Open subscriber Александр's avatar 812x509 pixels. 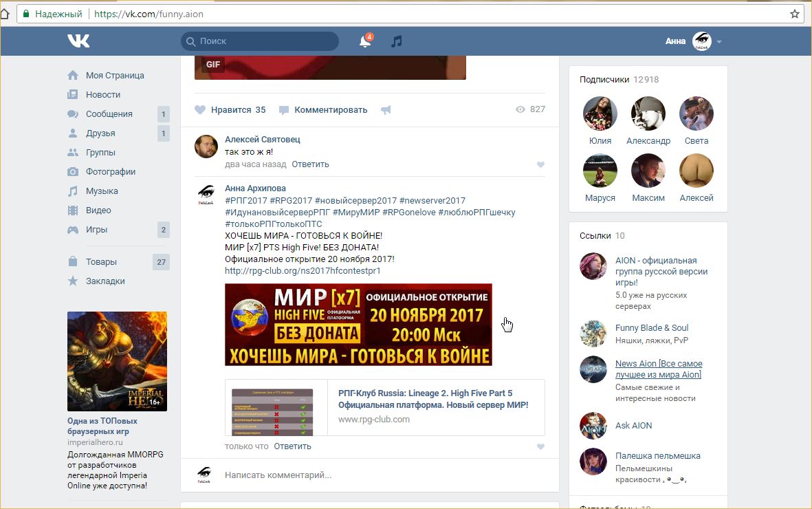pyautogui.click(x=648, y=113)
